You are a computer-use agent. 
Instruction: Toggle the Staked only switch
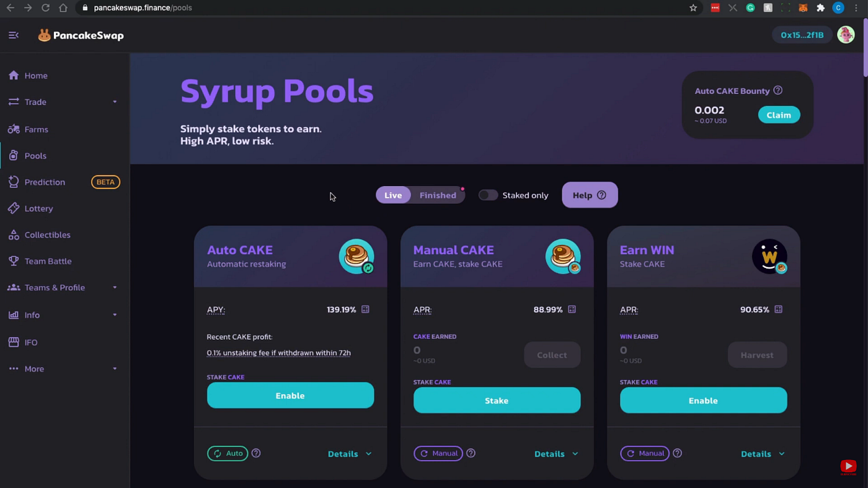[488, 195]
